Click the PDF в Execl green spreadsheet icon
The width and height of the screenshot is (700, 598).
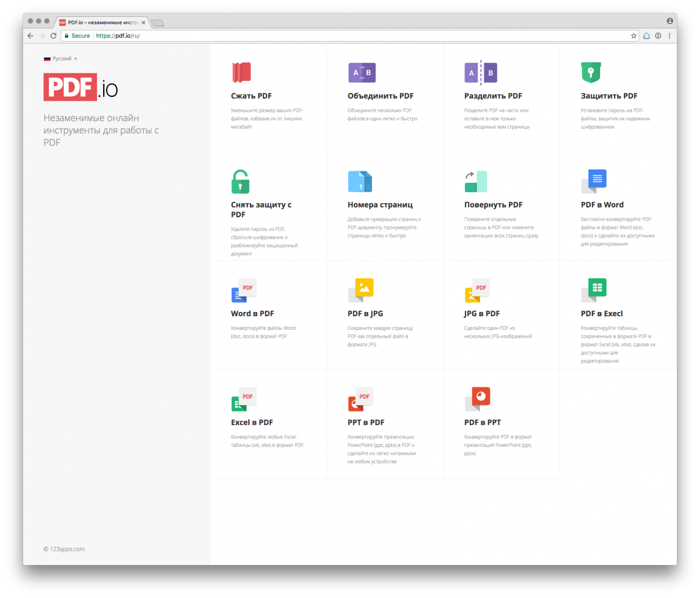pos(594,290)
